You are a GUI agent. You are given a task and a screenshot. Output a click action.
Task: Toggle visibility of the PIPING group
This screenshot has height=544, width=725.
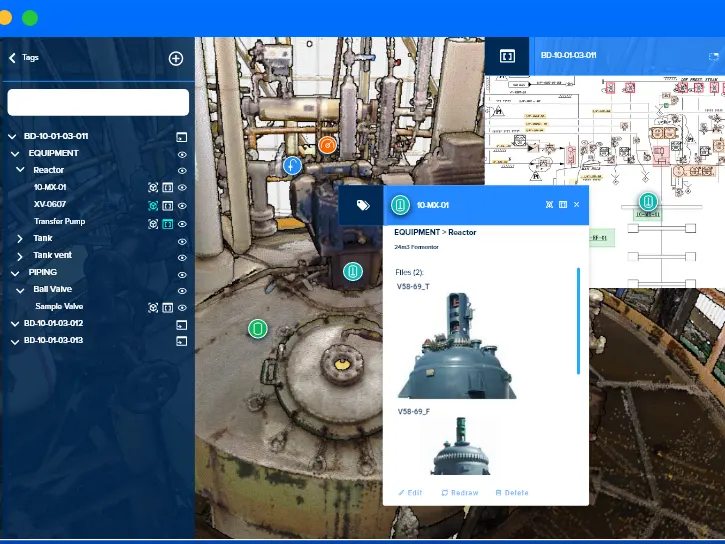point(182,275)
